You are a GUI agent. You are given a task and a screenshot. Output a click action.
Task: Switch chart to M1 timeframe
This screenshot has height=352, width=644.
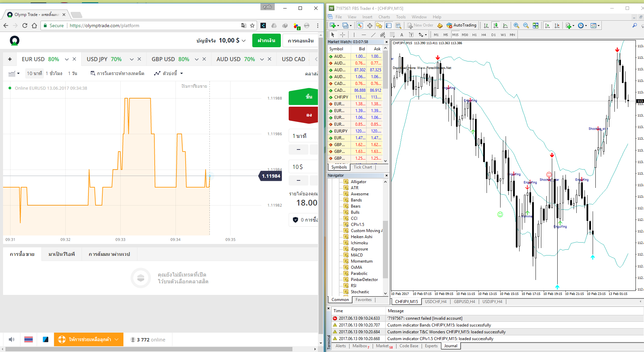436,35
